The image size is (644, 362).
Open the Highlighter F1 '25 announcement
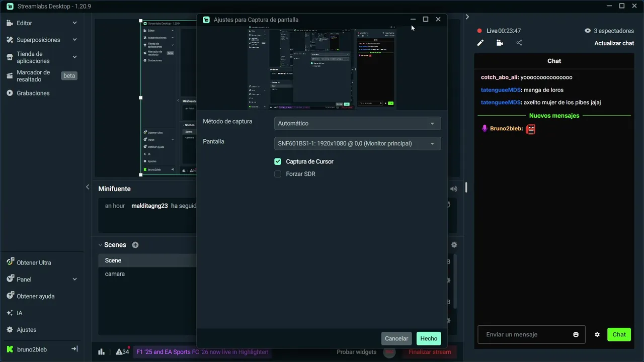pyautogui.click(x=202, y=352)
